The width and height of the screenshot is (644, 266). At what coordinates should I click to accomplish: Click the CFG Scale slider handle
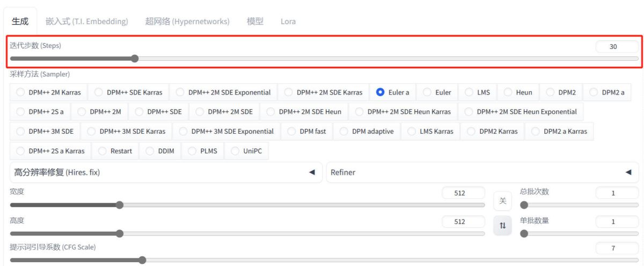point(142,260)
